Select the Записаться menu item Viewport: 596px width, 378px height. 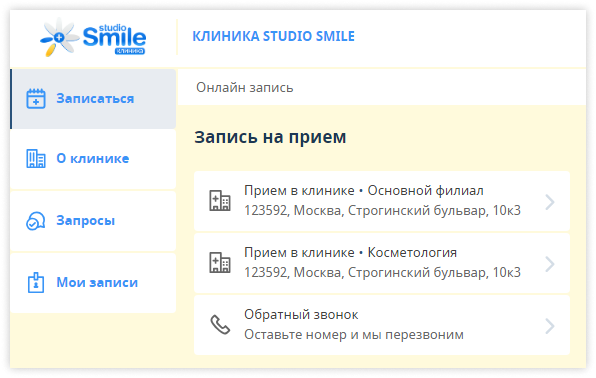click(93, 99)
